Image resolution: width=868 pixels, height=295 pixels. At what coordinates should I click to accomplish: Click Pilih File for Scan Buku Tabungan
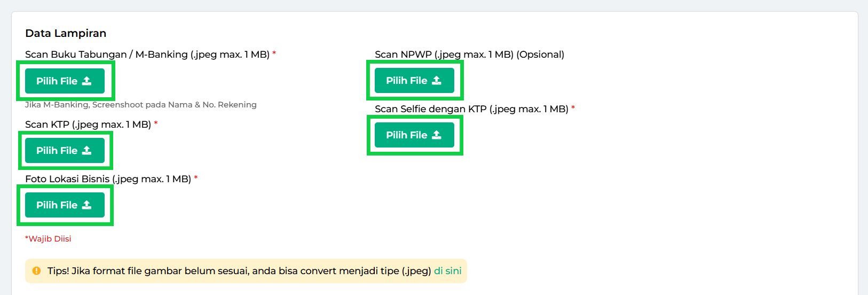coord(65,81)
